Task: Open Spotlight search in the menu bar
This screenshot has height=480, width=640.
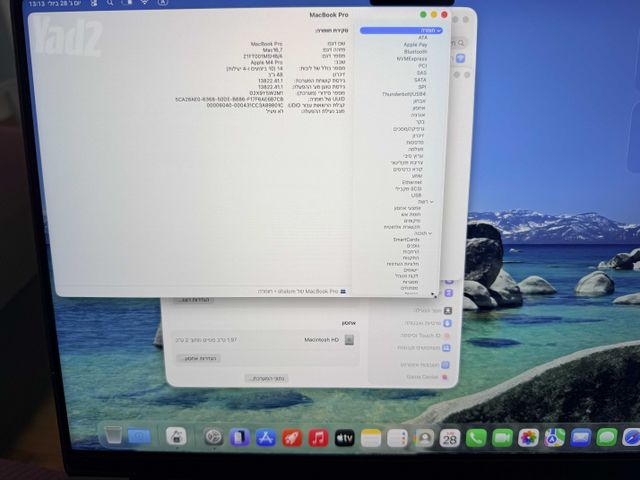Action: pyautogui.click(x=110, y=3)
